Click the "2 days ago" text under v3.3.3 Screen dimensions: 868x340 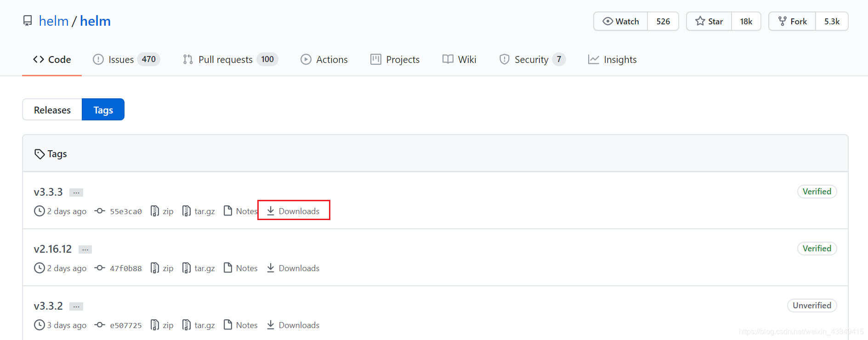click(x=67, y=211)
